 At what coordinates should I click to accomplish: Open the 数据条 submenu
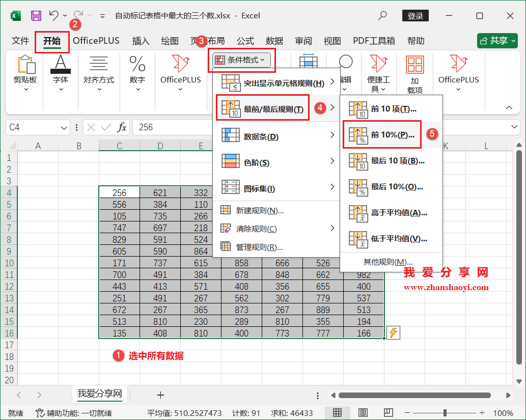tap(277, 135)
